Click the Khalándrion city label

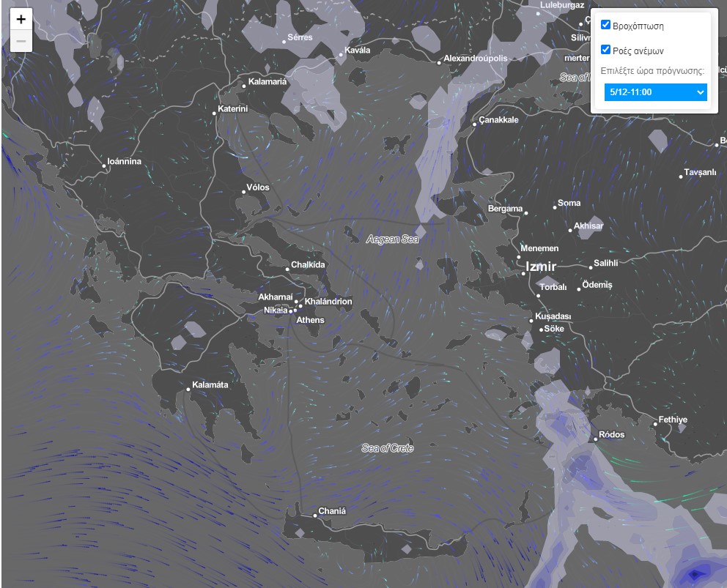pyautogui.click(x=328, y=301)
